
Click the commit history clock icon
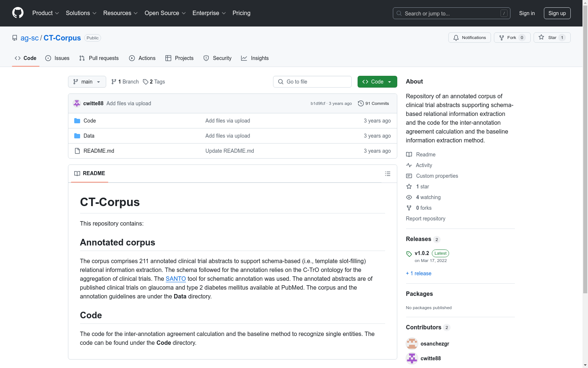361,103
